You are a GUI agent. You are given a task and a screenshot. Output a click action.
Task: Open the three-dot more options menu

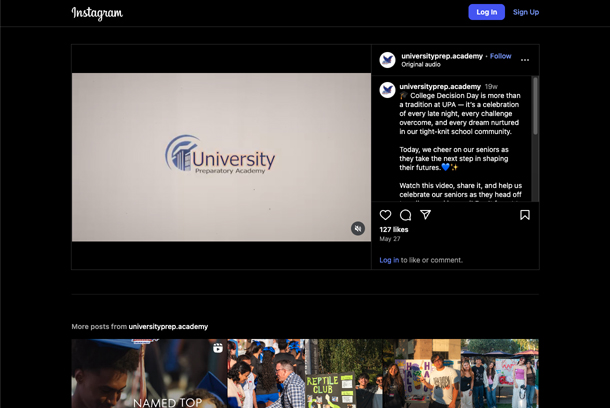pos(525,60)
